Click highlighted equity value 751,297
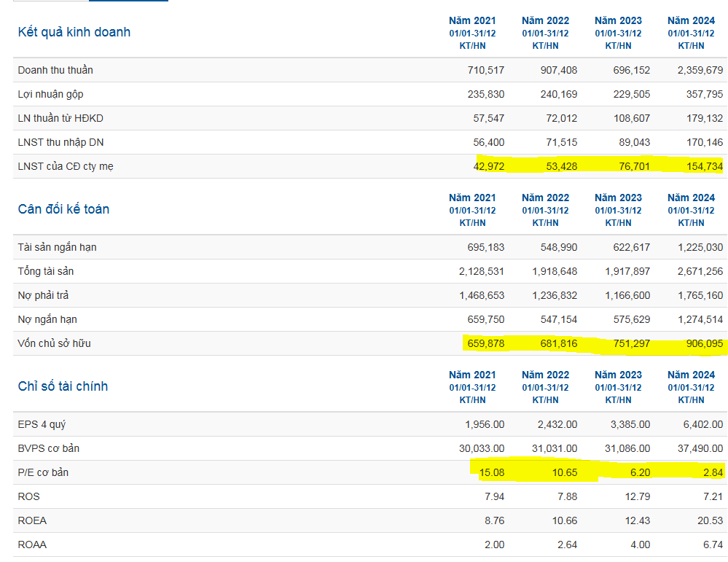 [x=631, y=344]
